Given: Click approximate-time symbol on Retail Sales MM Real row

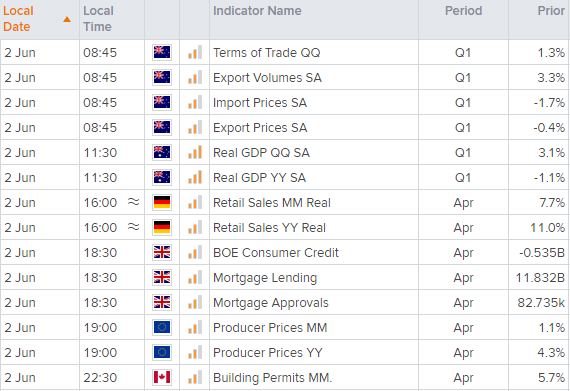Looking at the screenshot, I should (x=134, y=202).
